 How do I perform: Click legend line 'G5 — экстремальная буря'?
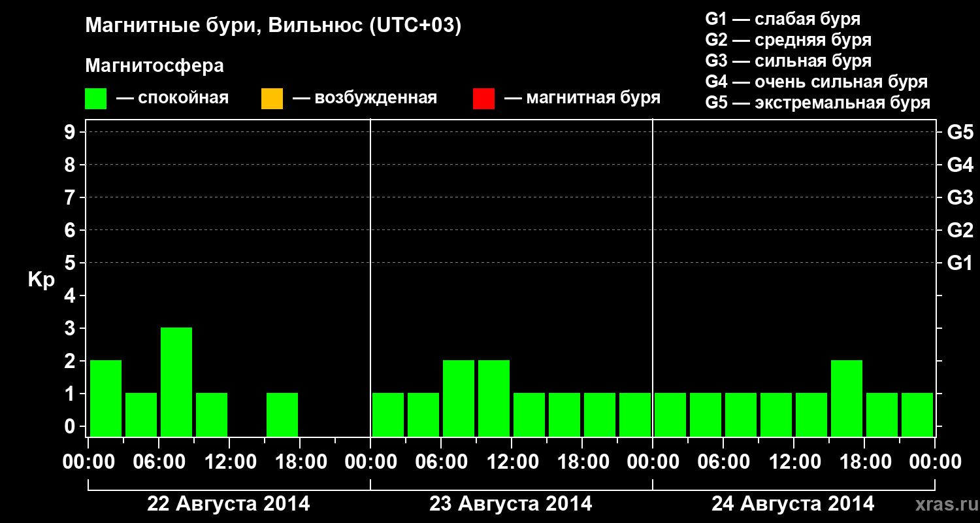tap(817, 103)
